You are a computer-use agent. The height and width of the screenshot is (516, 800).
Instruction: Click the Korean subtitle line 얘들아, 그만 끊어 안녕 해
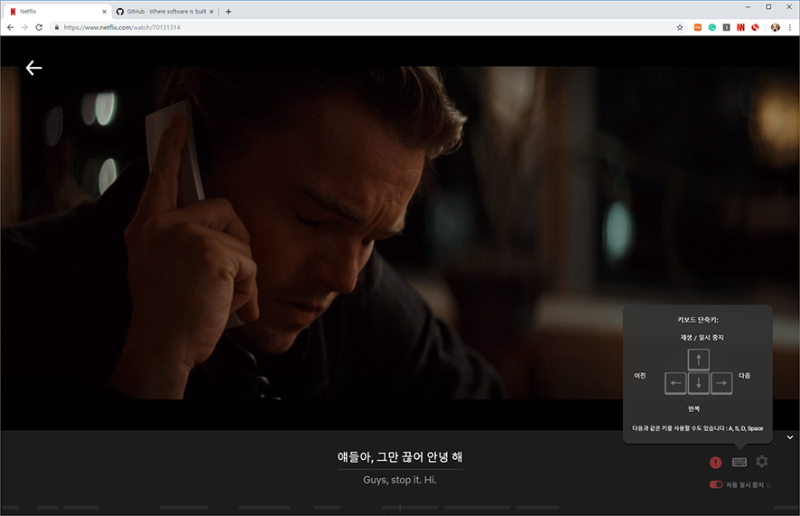[x=400, y=457]
